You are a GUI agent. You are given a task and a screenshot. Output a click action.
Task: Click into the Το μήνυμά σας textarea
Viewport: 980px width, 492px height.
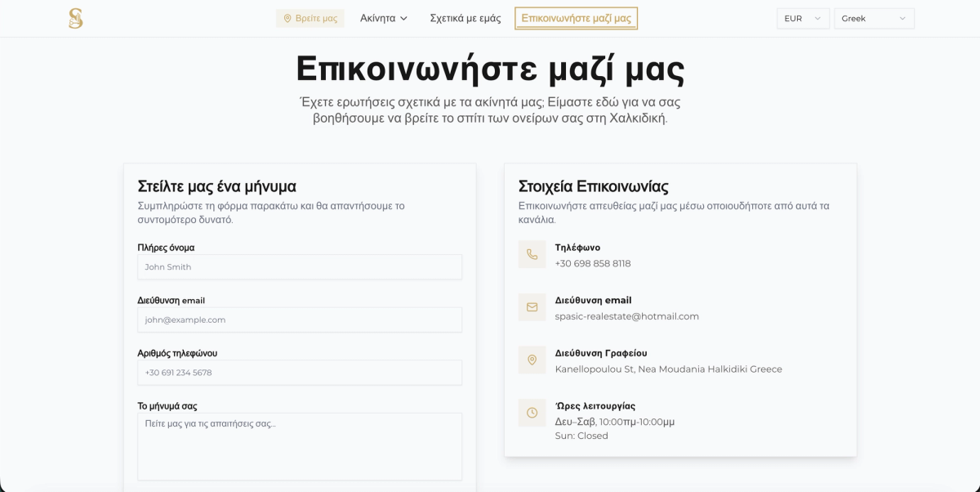coord(300,446)
